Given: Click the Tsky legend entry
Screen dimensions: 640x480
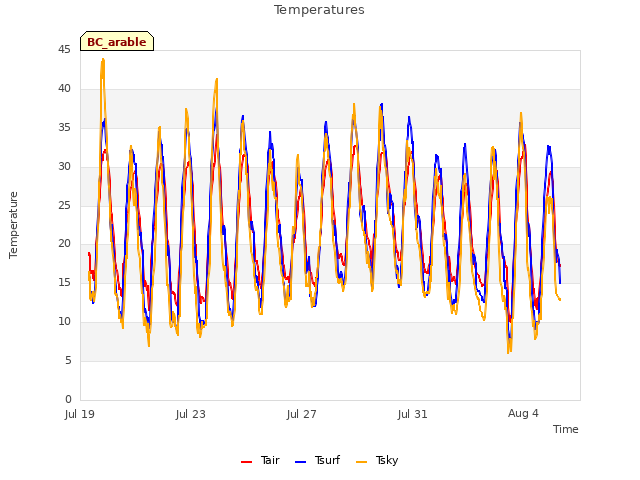Looking at the screenshot, I should (377, 460).
